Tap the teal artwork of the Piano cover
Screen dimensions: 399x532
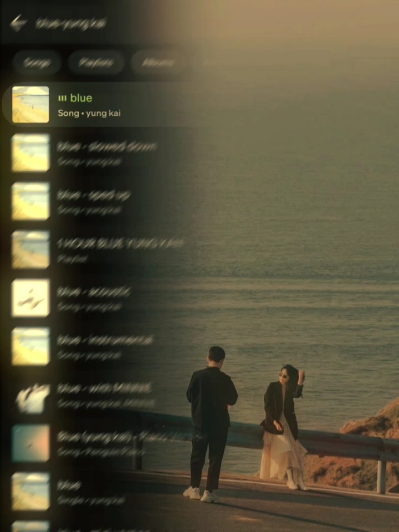[30, 443]
